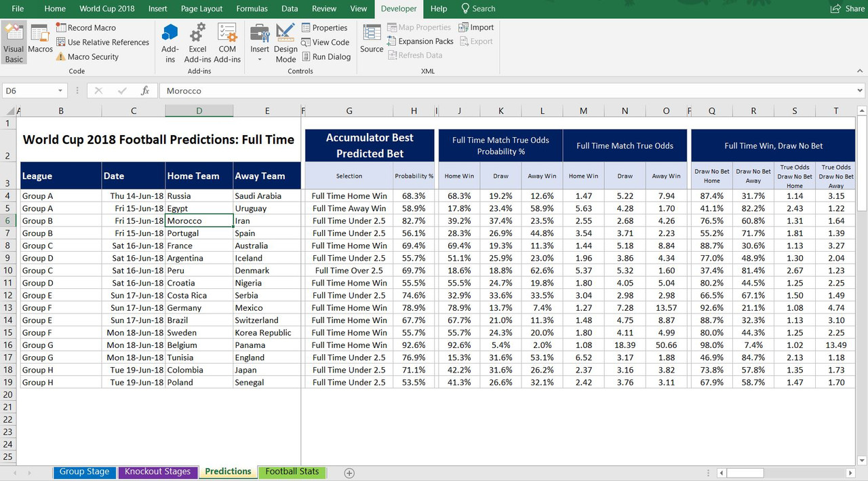Click the Select All corner button
This screenshot has width=868, height=481.
[x=9, y=111]
